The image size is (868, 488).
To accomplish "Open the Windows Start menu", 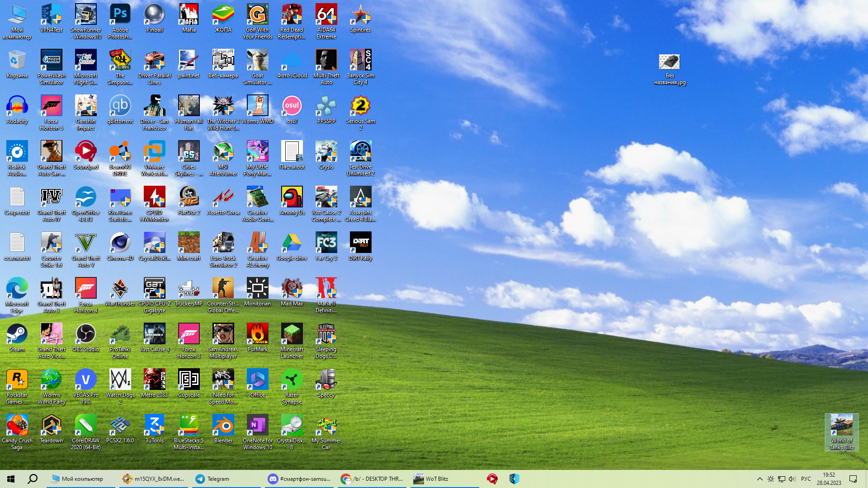I will pyautogui.click(x=11, y=479).
